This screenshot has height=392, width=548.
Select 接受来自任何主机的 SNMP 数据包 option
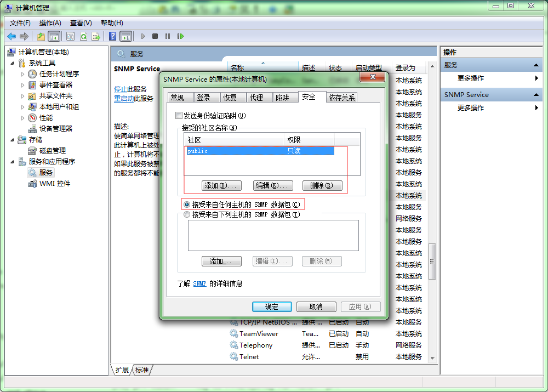187,204
